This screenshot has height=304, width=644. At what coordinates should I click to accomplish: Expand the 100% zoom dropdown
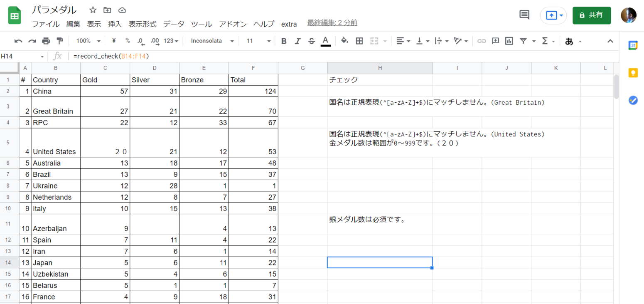pyautogui.click(x=87, y=41)
